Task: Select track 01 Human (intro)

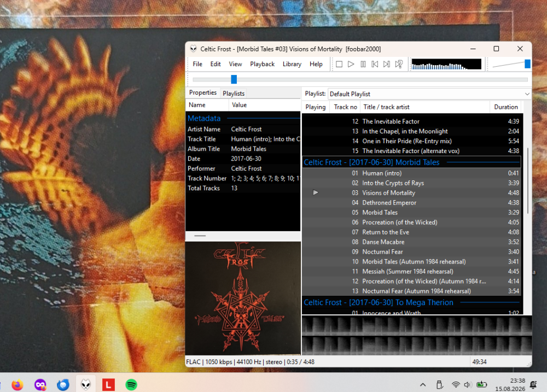Action: pyautogui.click(x=412, y=173)
